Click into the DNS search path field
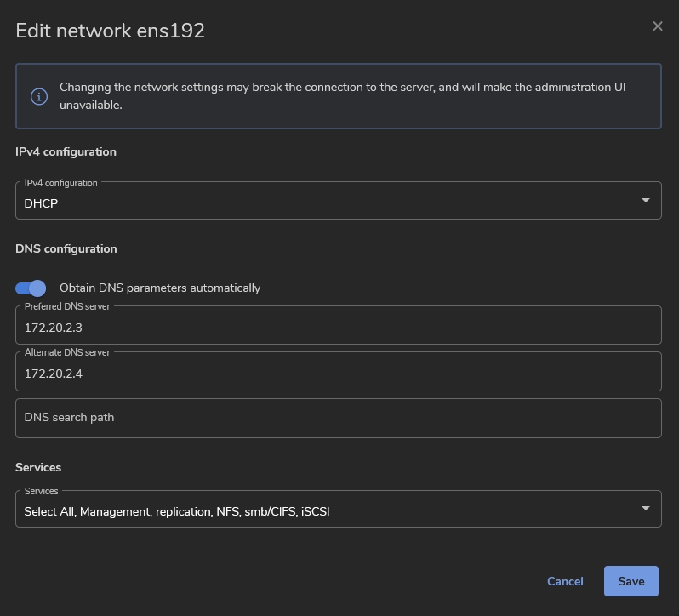 coord(338,418)
